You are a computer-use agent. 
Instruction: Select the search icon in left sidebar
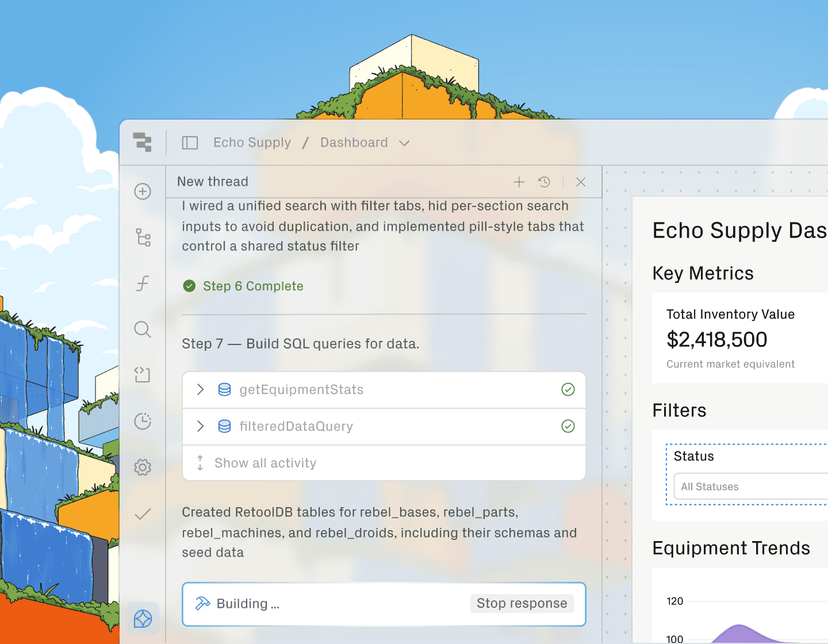coord(142,329)
